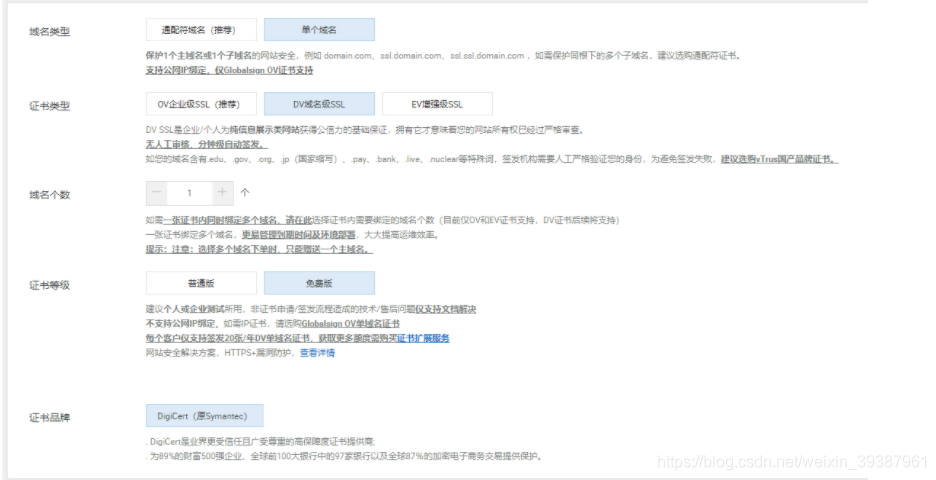Click 支持公网IP绑定, 仅Globalsign OV证书支持 text
Viewport: 936px width, 480px height.
(x=229, y=70)
